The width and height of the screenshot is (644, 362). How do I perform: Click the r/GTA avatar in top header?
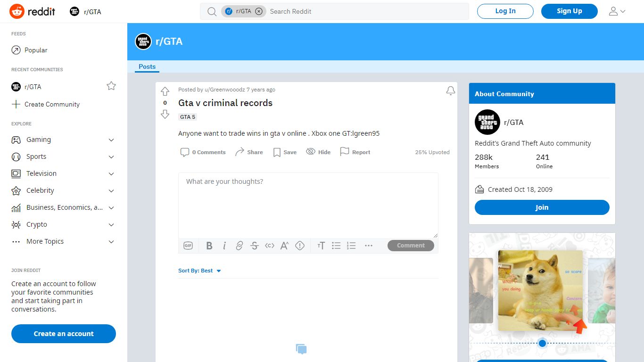pyautogui.click(x=74, y=11)
